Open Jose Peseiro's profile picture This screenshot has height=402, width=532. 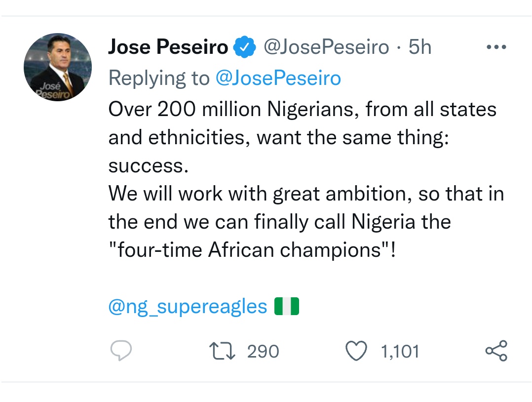58,68
